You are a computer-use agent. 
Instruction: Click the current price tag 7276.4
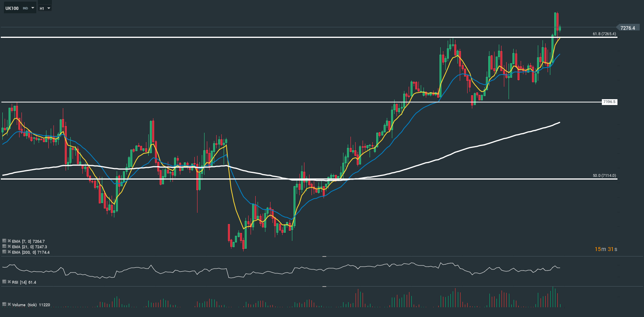(x=628, y=28)
